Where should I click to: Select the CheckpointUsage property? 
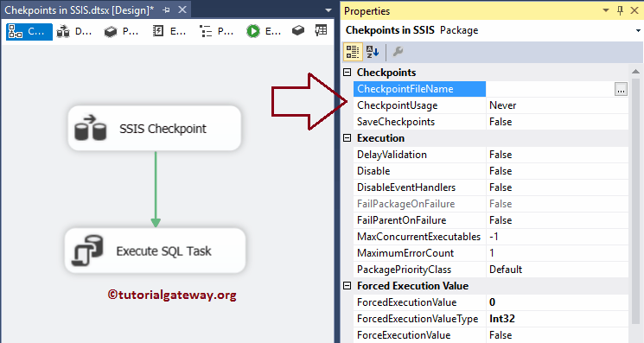419,105
